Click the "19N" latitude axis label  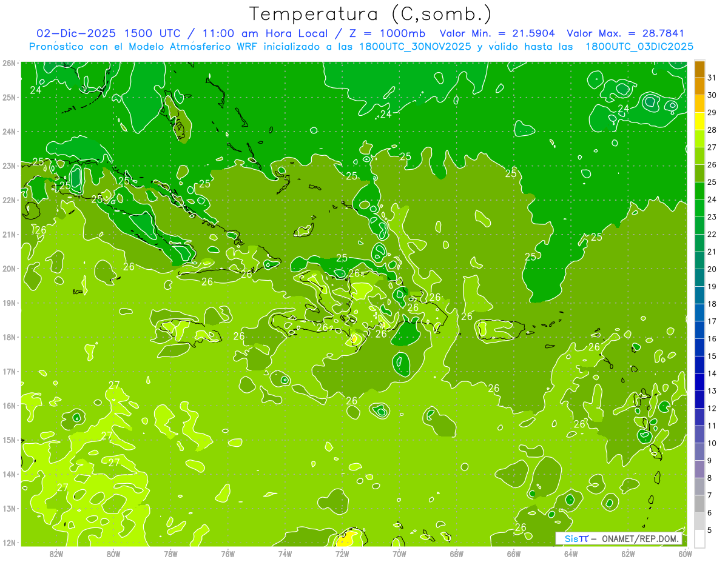[9, 303]
